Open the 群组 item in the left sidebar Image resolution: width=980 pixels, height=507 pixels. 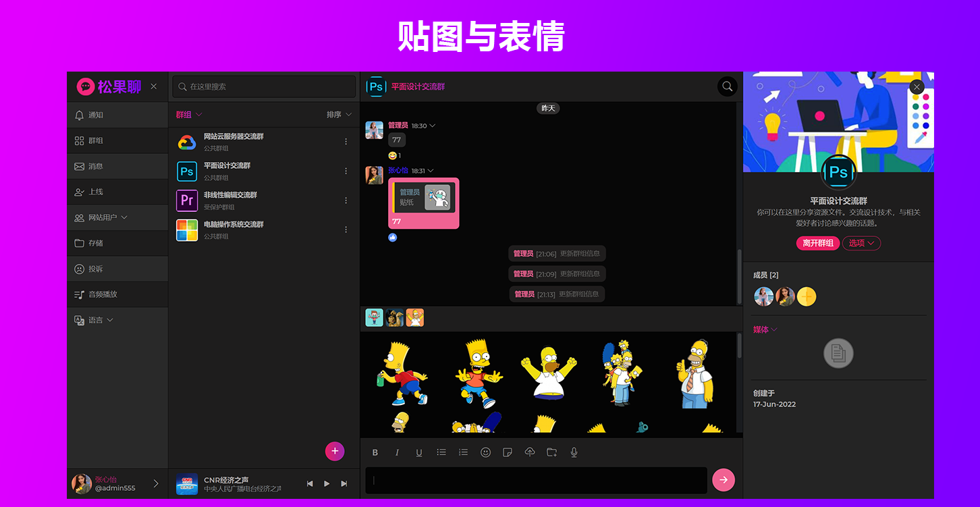[x=117, y=140]
